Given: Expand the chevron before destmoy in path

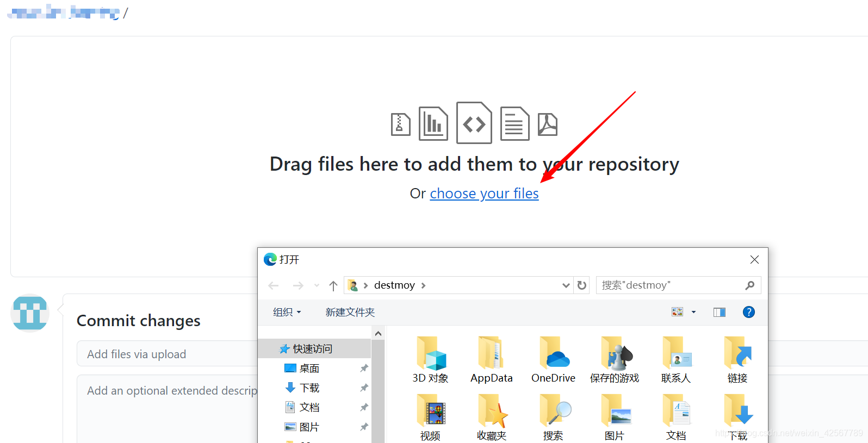Looking at the screenshot, I should click(365, 285).
